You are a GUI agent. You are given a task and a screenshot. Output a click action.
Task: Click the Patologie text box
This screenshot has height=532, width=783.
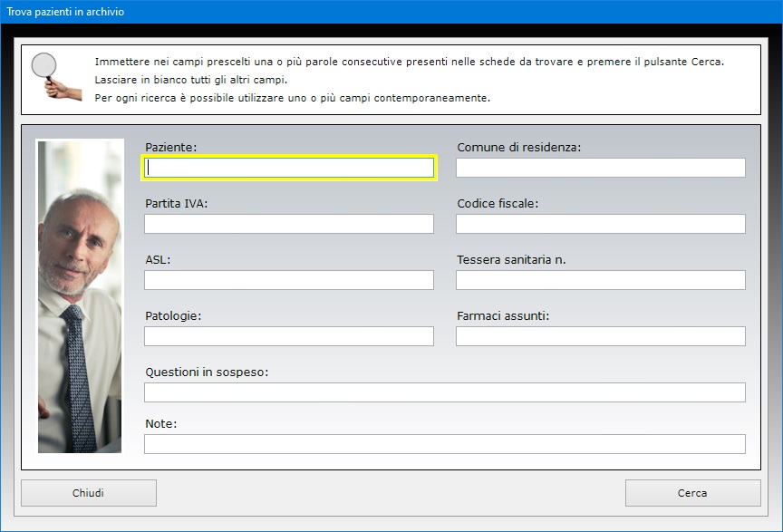click(289, 336)
